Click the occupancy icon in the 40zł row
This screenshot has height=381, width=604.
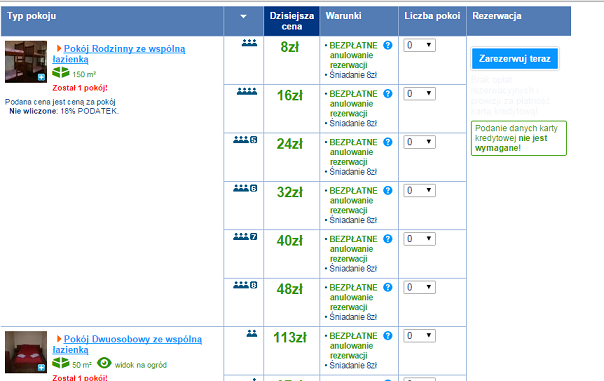[x=245, y=237]
